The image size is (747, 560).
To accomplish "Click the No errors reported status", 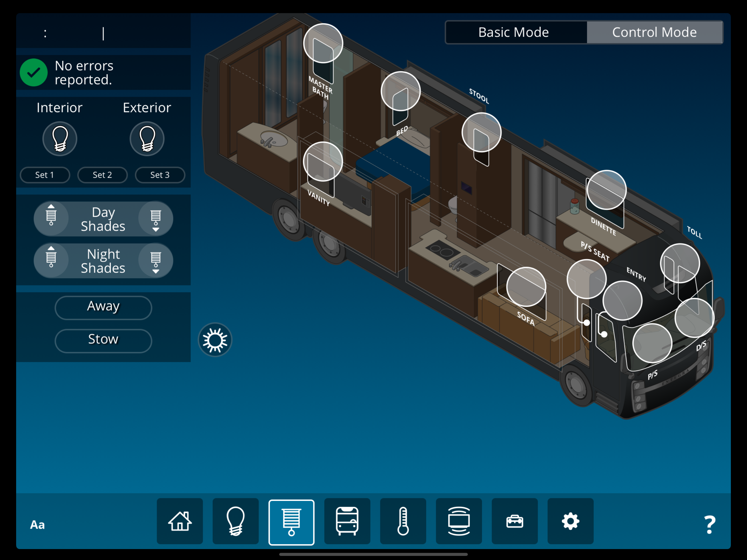I will click(x=103, y=73).
